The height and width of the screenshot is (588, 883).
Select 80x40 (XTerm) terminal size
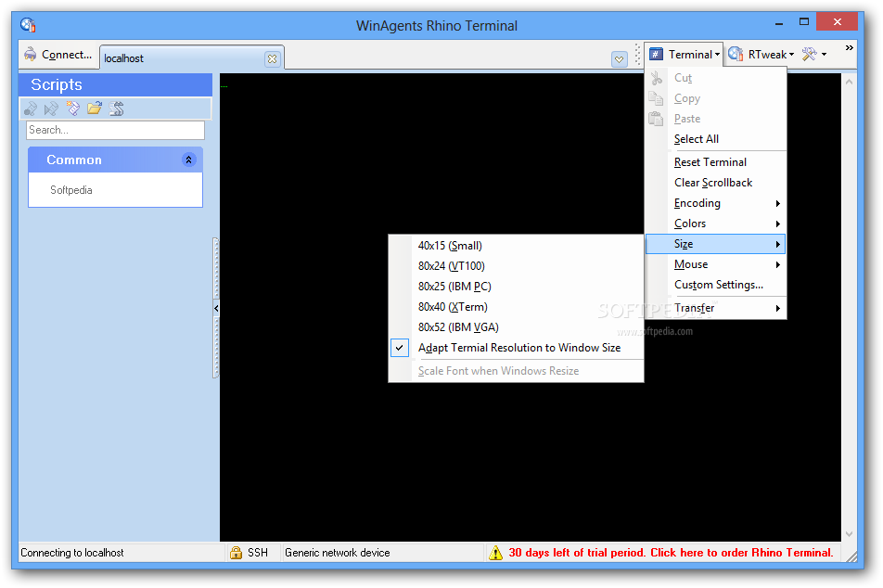tap(516, 307)
